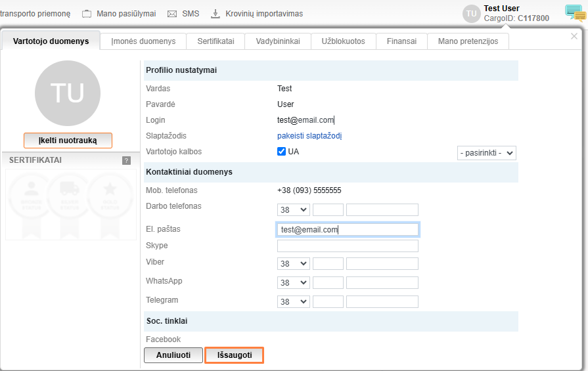Click the SMS envelope icon
Viewport: 588px width, 371px height.
tap(172, 14)
